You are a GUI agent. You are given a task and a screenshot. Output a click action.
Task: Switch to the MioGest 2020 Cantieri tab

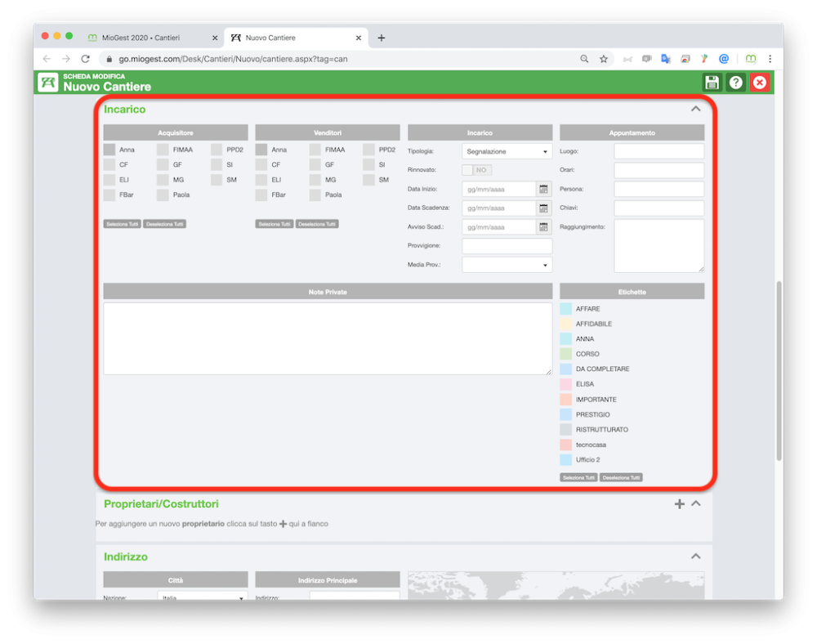151,38
